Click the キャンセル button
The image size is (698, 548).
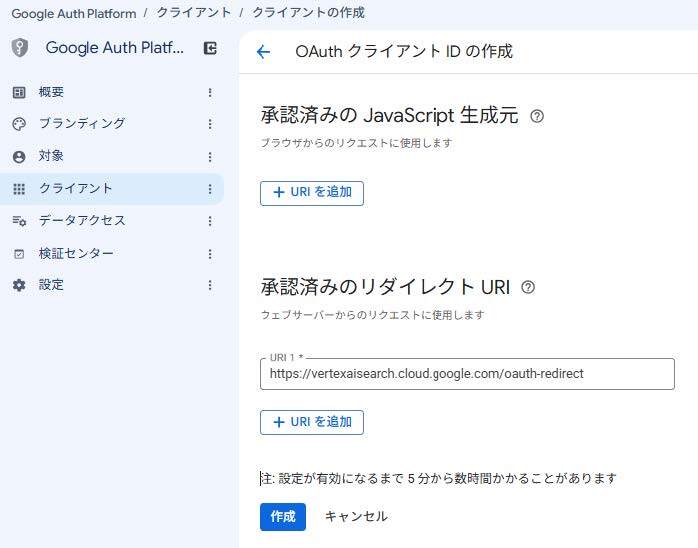(356, 517)
